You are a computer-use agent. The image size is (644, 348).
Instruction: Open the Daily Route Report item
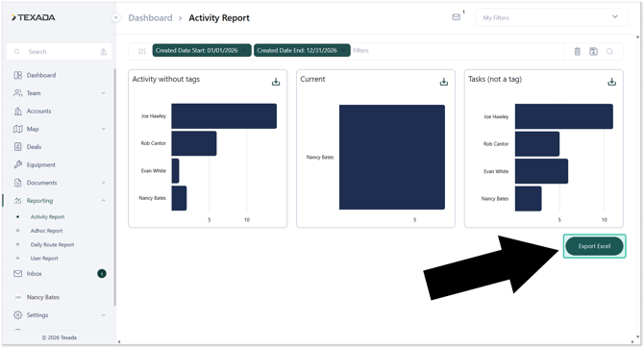pos(52,245)
